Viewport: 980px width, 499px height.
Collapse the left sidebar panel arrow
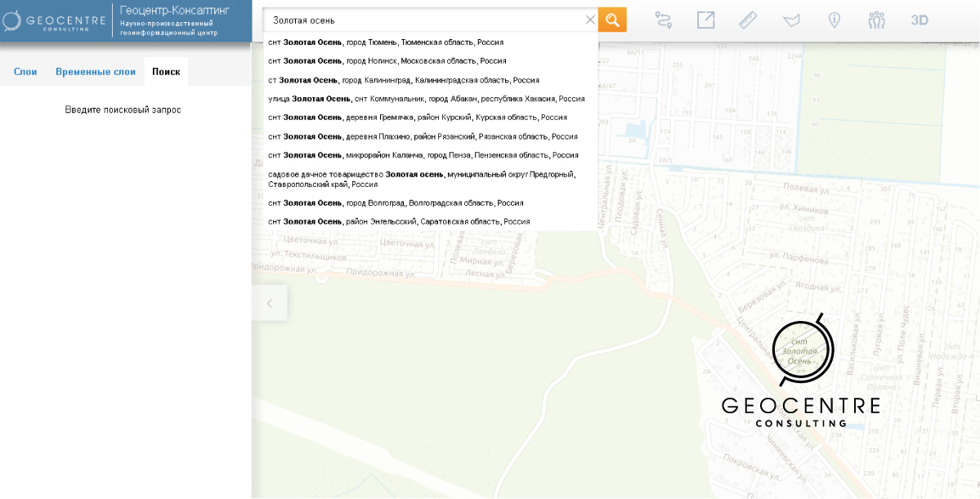pyautogui.click(x=270, y=304)
